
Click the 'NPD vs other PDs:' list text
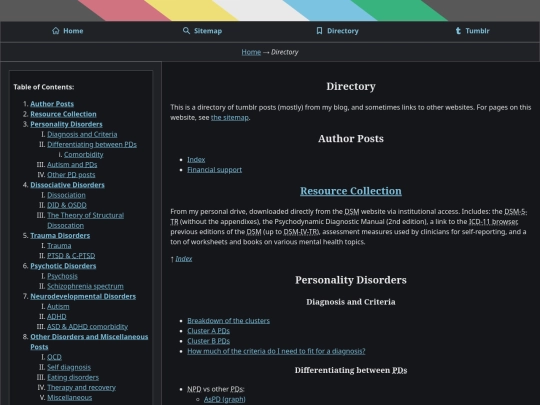click(216, 389)
